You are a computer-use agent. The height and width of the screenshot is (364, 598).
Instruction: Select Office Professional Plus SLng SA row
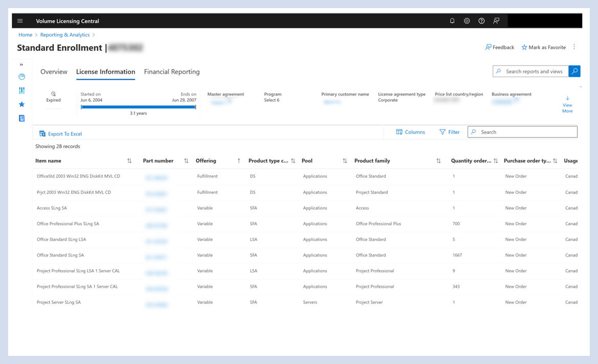[x=305, y=224]
